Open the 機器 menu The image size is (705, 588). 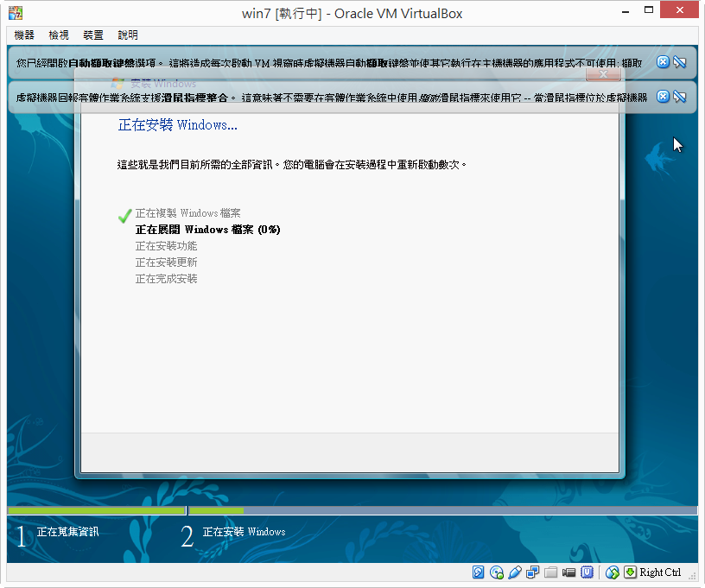coord(24,35)
